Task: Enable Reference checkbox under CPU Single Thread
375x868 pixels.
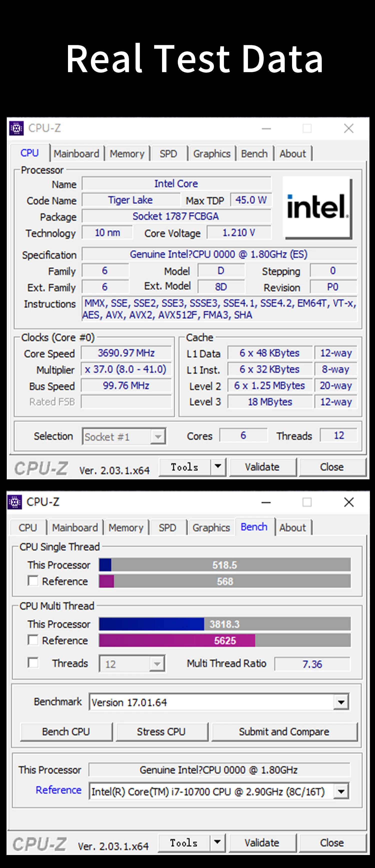Action: (x=33, y=581)
